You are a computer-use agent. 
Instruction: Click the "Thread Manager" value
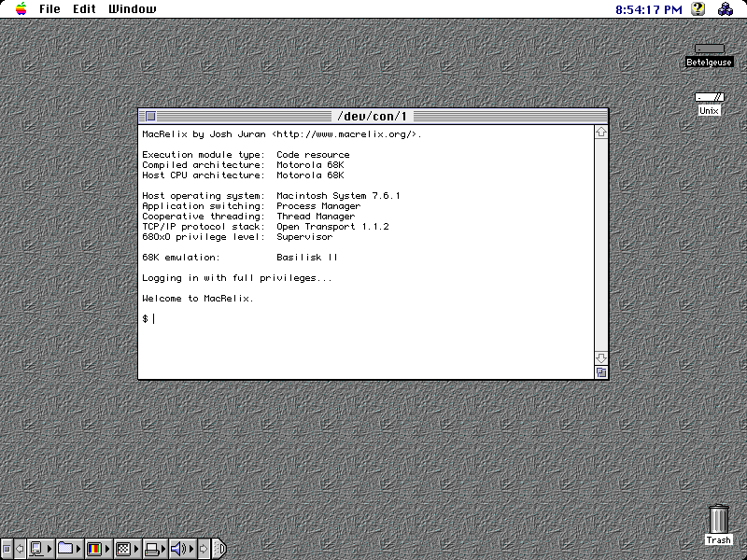pyautogui.click(x=316, y=217)
